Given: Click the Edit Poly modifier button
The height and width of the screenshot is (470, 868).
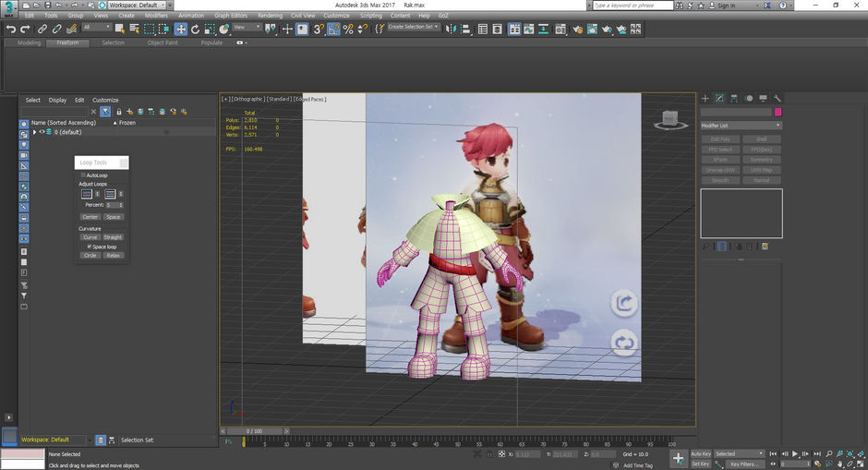Looking at the screenshot, I should (x=720, y=139).
